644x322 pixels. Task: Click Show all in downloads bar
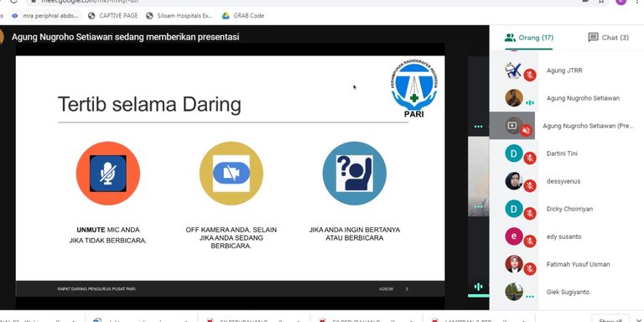pos(610,319)
